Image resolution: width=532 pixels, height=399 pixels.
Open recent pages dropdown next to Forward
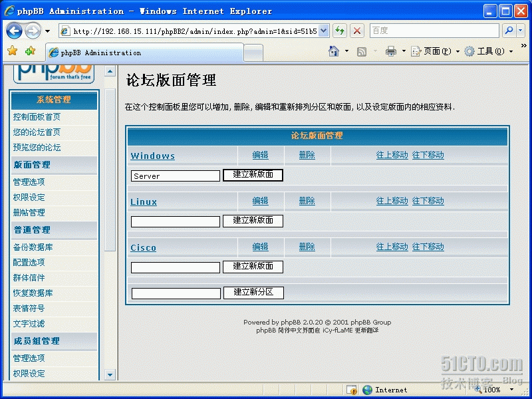[x=47, y=31]
